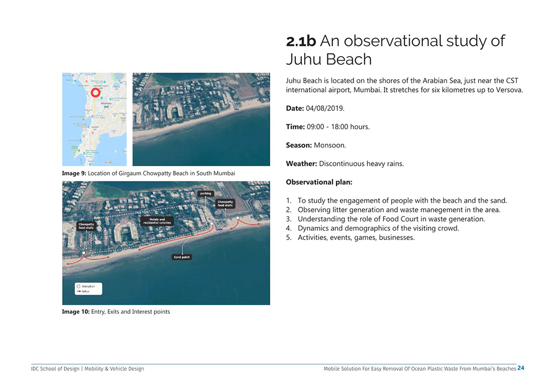This screenshot has height=392, width=555.
Task: Click the red circle marker on the map
Action: [x=95, y=93]
